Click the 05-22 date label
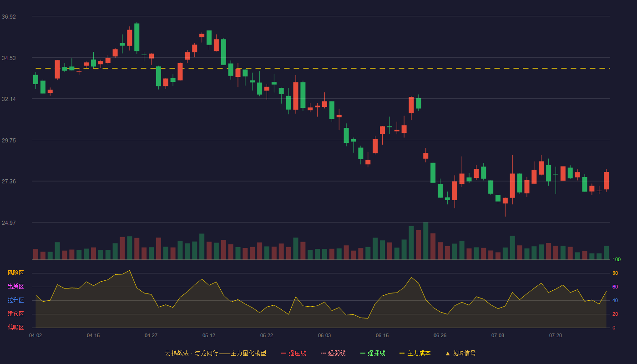Screen dimensions: 637x364 tap(267, 335)
